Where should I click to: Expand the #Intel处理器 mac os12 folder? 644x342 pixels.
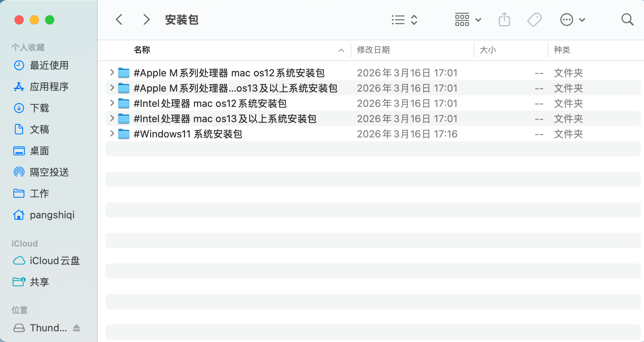click(x=112, y=103)
